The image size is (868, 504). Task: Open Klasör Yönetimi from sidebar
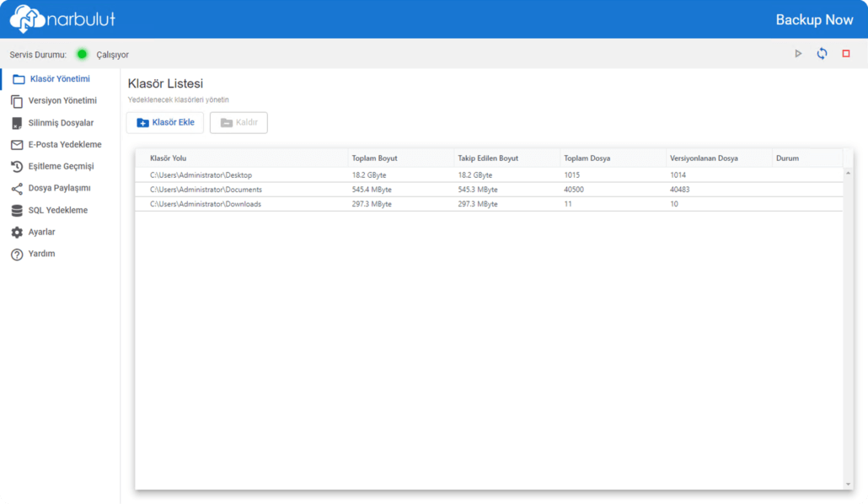tap(59, 79)
